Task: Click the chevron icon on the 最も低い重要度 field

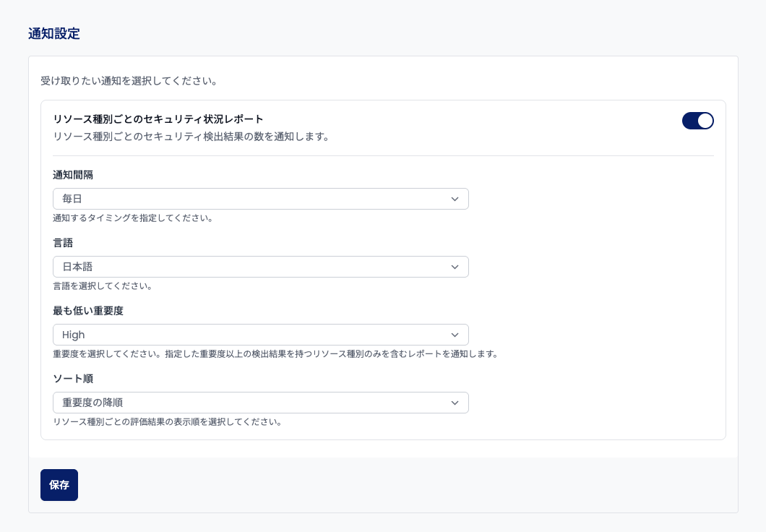Action: click(x=455, y=335)
